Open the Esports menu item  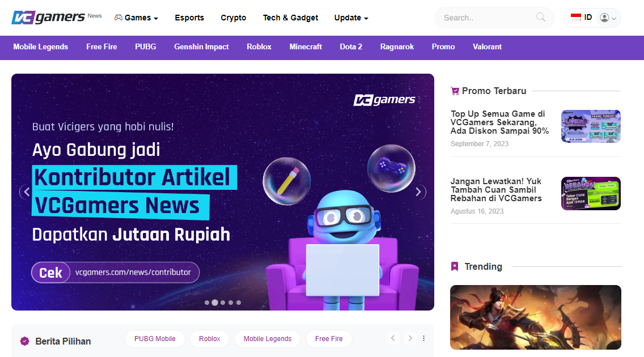coord(189,18)
